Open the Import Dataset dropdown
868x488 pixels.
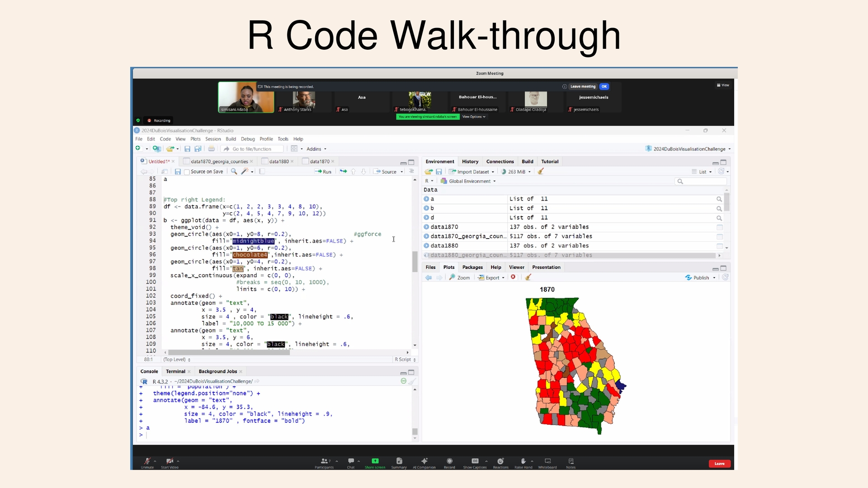[x=471, y=172]
